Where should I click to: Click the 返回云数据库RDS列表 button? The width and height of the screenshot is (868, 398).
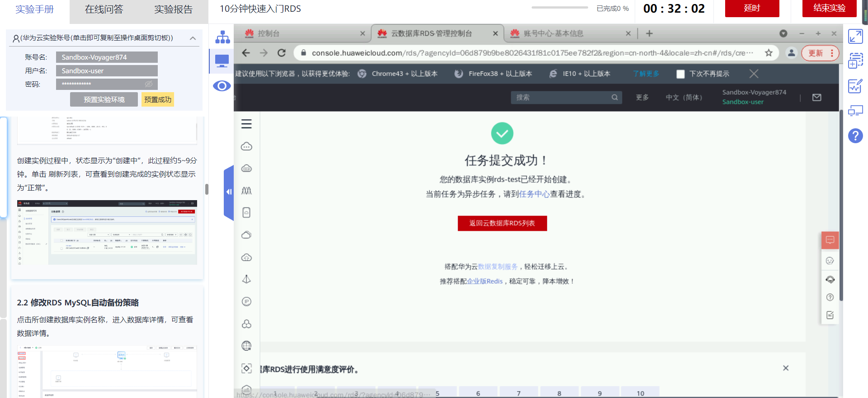click(502, 223)
